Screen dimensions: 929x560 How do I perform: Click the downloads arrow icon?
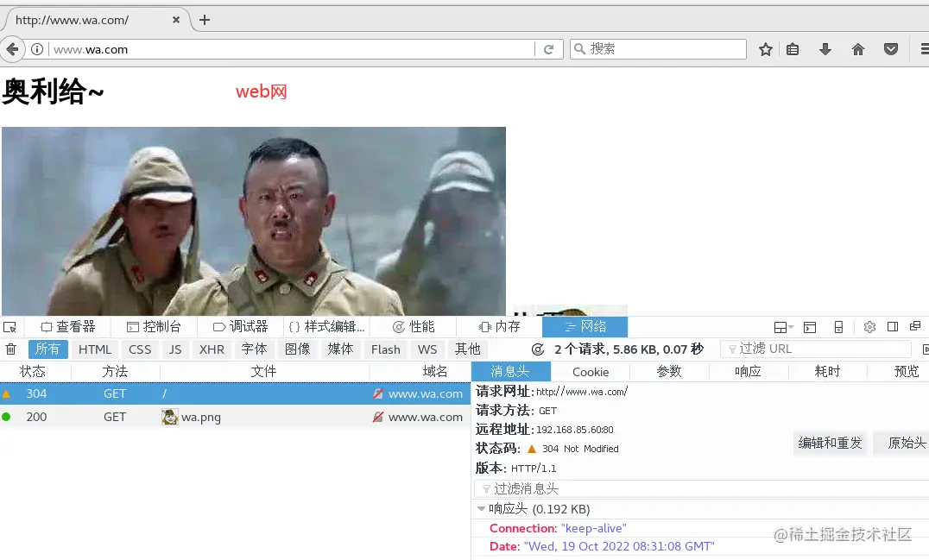pyautogui.click(x=825, y=48)
